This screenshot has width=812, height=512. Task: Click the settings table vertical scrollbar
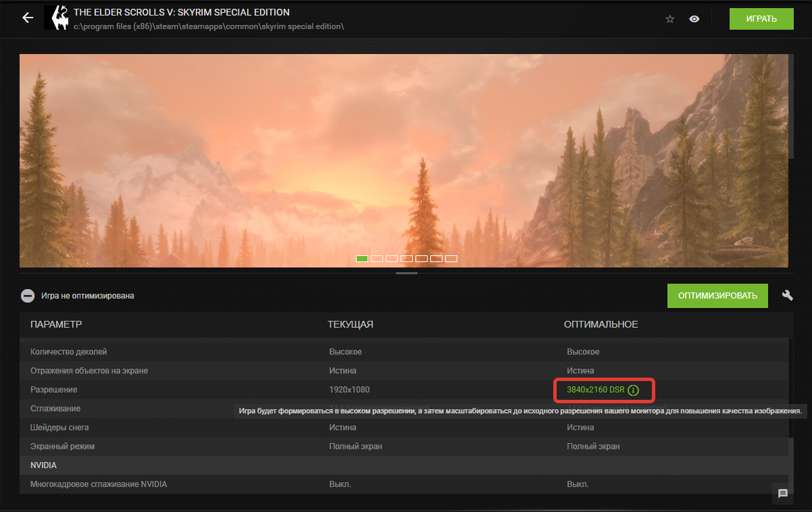790,392
